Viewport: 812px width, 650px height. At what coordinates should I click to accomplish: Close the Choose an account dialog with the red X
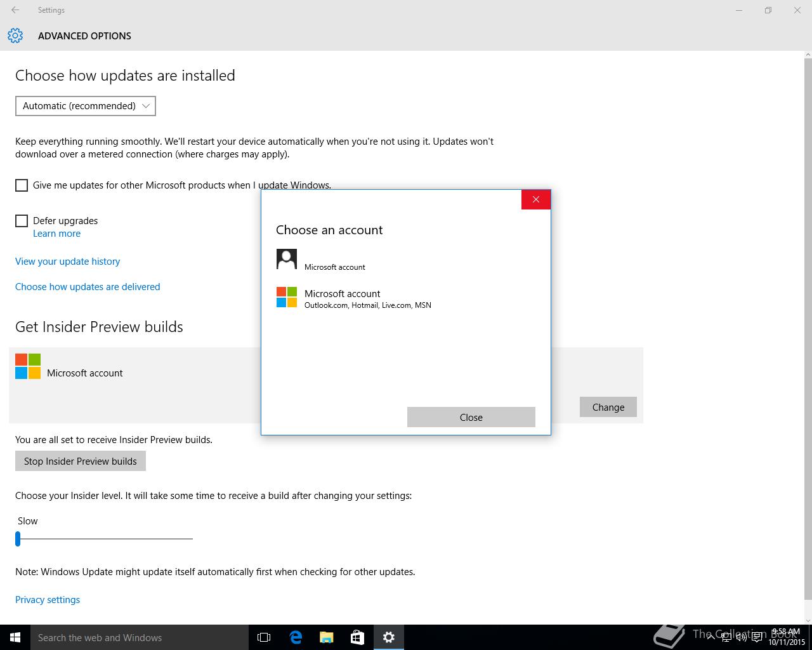pyautogui.click(x=536, y=199)
